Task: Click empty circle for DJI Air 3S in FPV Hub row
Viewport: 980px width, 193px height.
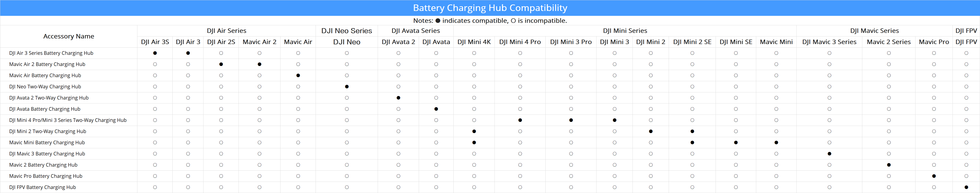Action: (x=155, y=187)
